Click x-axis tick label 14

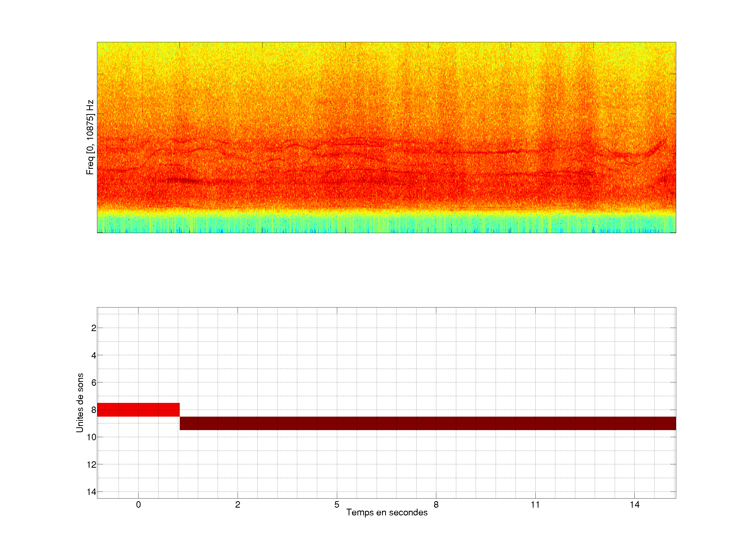[x=634, y=505]
